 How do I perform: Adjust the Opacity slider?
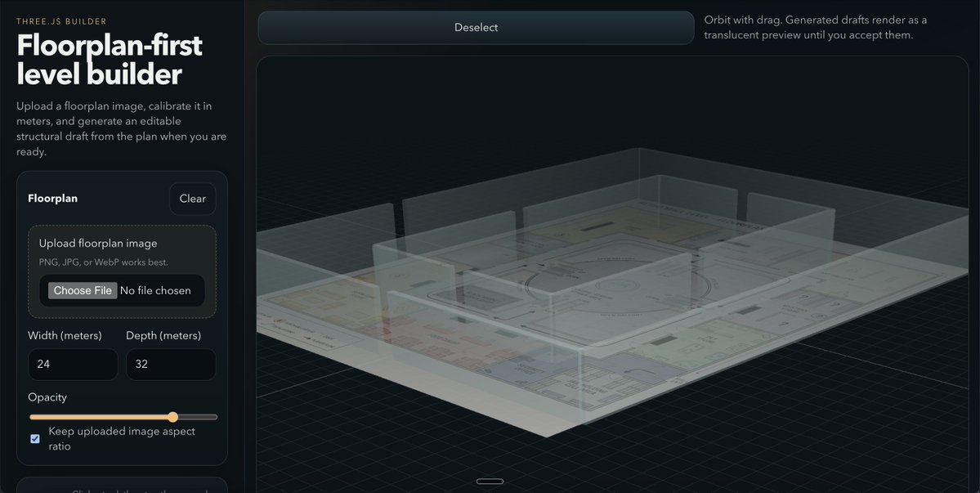click(123, 418)
